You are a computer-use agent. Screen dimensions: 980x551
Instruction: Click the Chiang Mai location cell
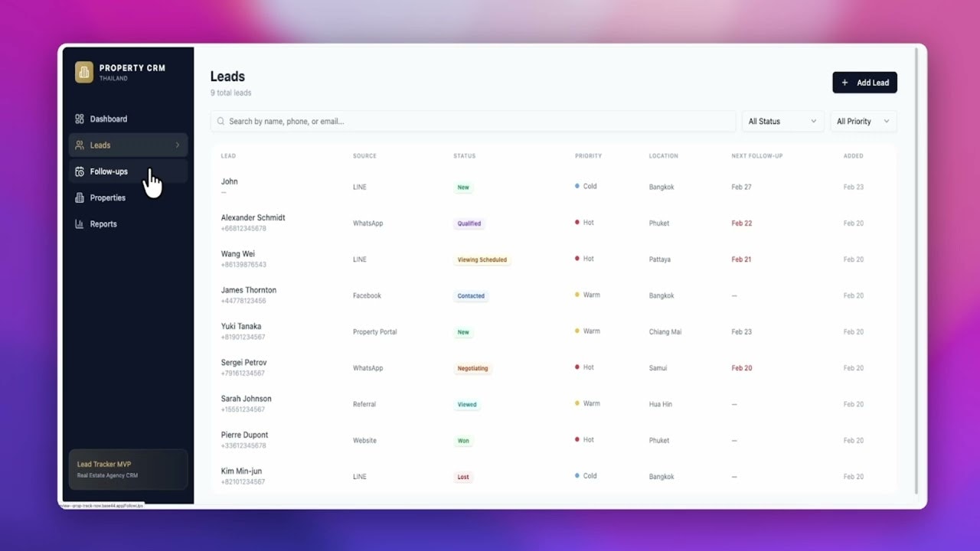pyautogui.click(x=665, y=332)
